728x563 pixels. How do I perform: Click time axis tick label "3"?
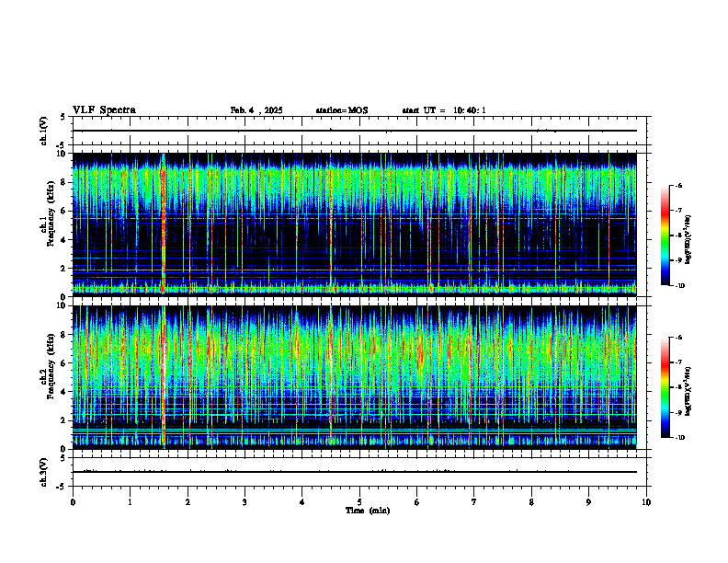coord(245,502)
